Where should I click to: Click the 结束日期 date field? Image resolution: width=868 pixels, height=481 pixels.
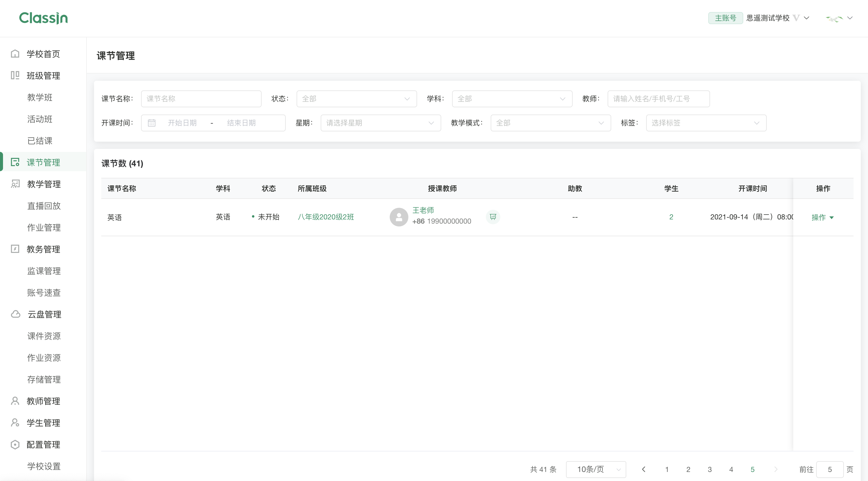click(241, 123)
